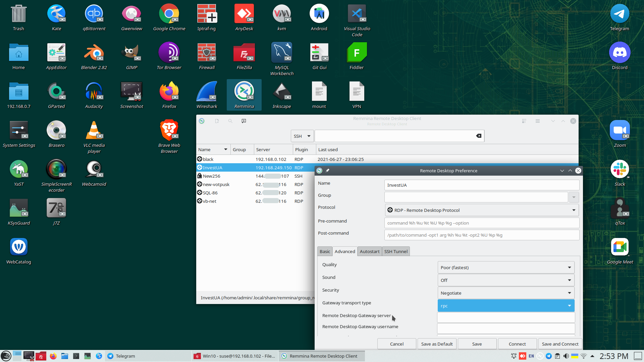Click the Remote Desktop Gateway server field
This screenshot has height=362, width=644.
click(x=506, y=317)
